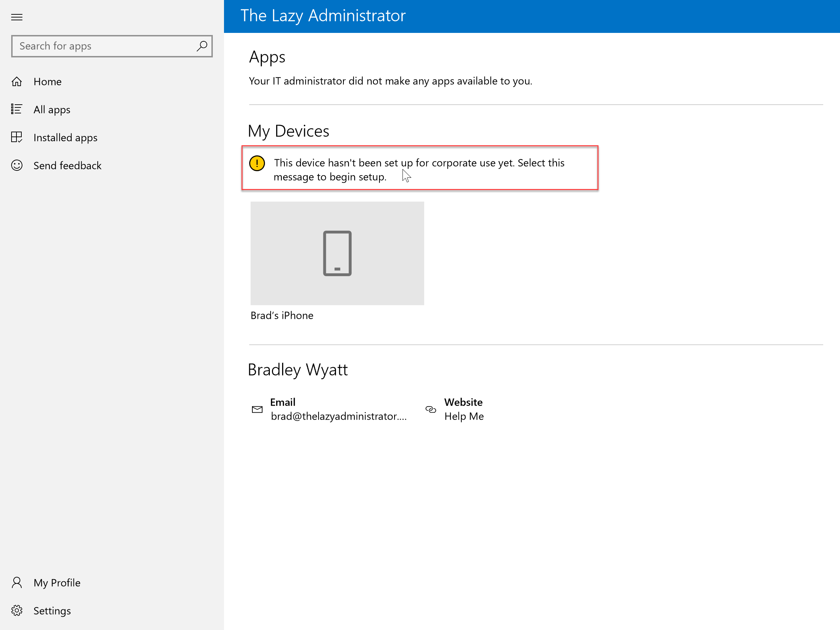Click the yellow warning exclamation icon

tap(257, 163)
